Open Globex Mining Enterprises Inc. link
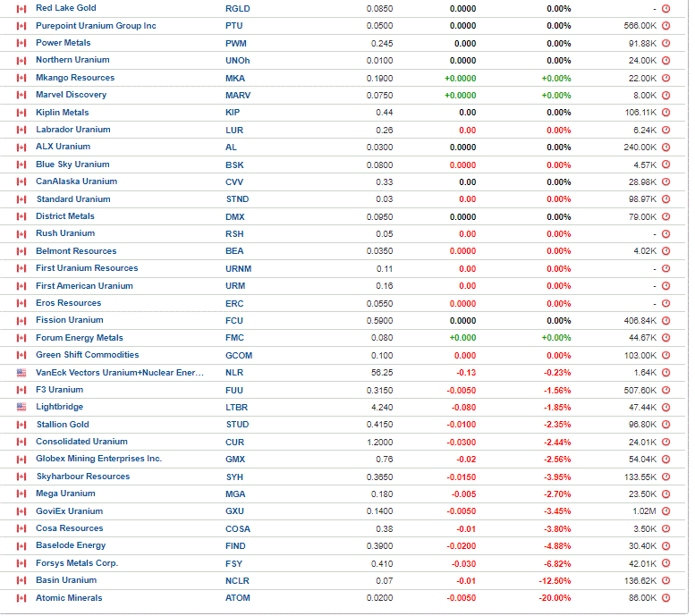 pos(99,459)
